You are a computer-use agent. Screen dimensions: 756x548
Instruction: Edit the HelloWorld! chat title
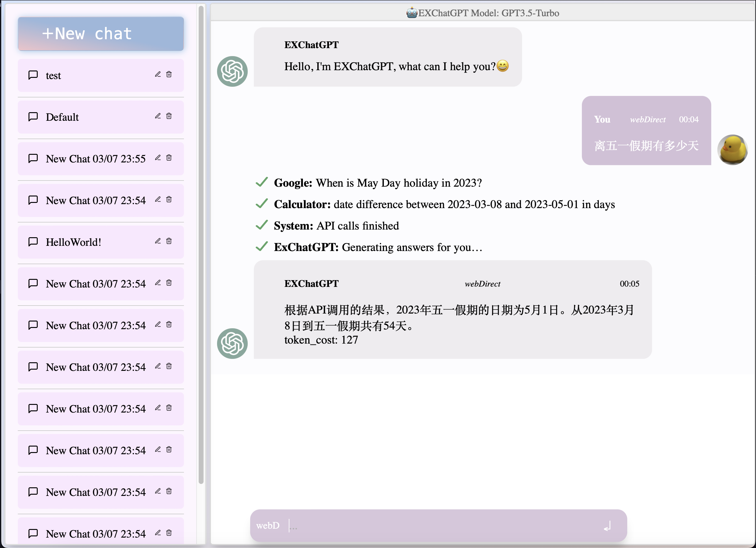(158, 241)
